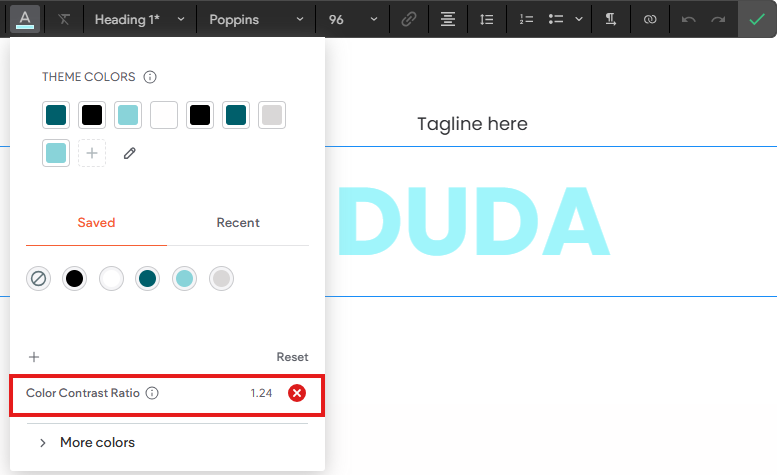
Task: Select light gray theme swatch
Action: tap(272, 115)
